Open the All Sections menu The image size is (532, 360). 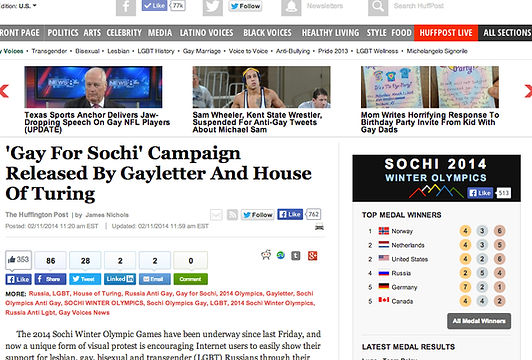pos(507,33)
